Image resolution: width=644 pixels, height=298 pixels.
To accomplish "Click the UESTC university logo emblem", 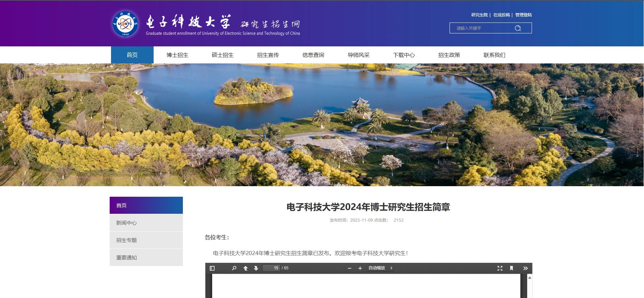I will pos(125,24).
